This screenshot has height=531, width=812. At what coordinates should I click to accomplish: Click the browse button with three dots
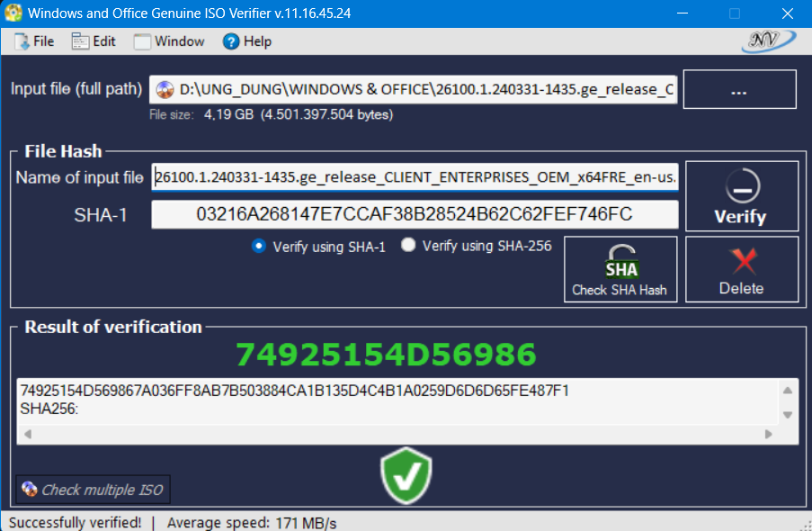click(739, 89)
